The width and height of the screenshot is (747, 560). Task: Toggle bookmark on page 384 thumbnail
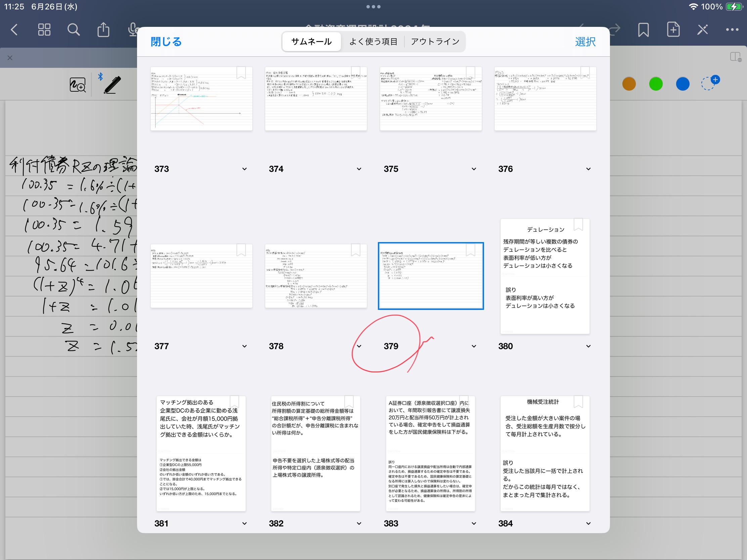(x=578, y=402)
